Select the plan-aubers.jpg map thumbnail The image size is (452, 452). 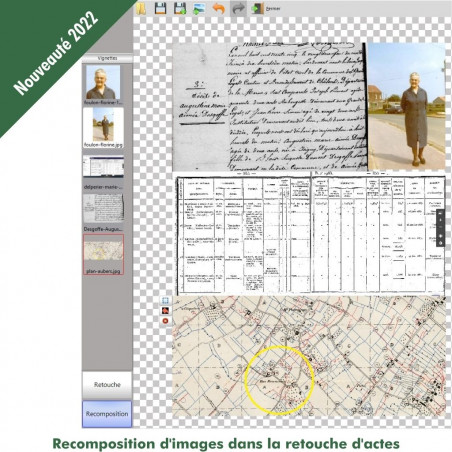[x=103, y=254]
